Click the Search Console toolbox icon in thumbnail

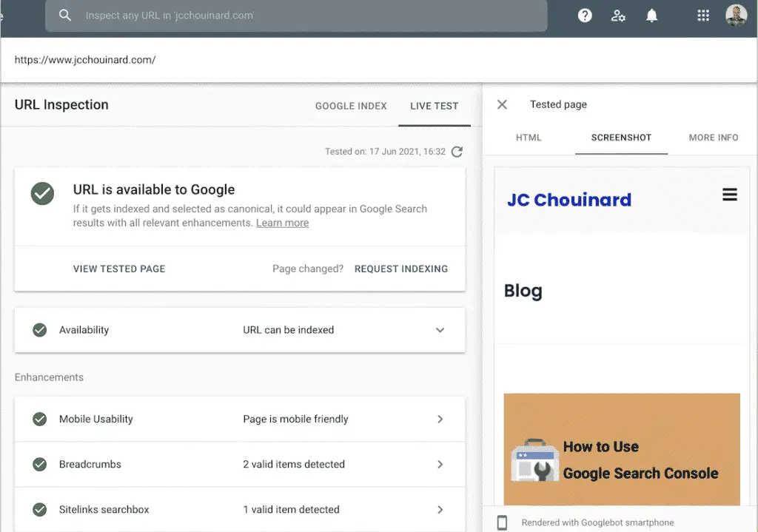[x=534, y=460]
